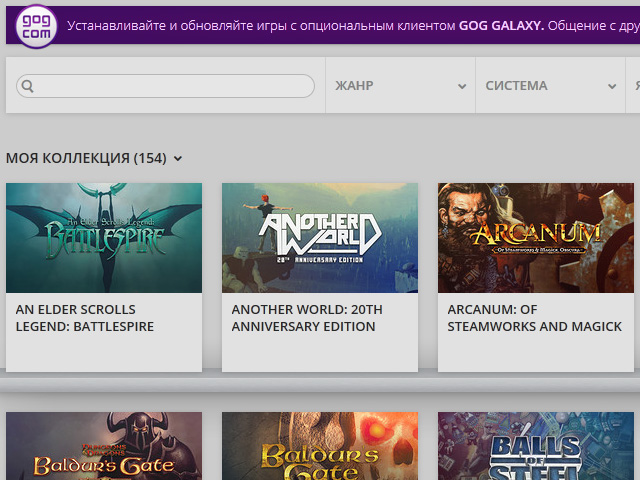
Task: Click GOG GALAXY text in the banner
Action: point(501,26)
